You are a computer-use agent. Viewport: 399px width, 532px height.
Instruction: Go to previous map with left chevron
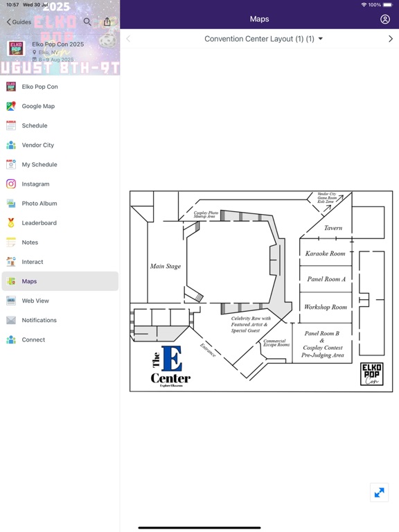(128, 39)
